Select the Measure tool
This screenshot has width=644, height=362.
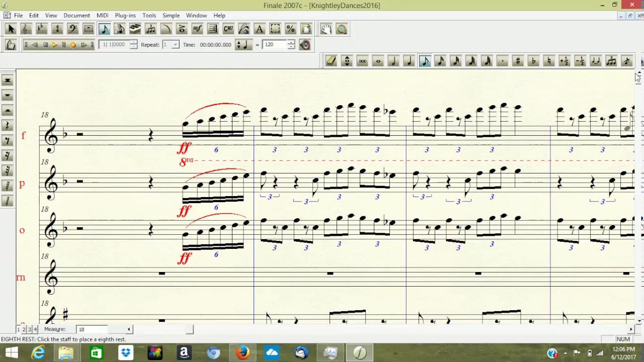coord(88,29)
